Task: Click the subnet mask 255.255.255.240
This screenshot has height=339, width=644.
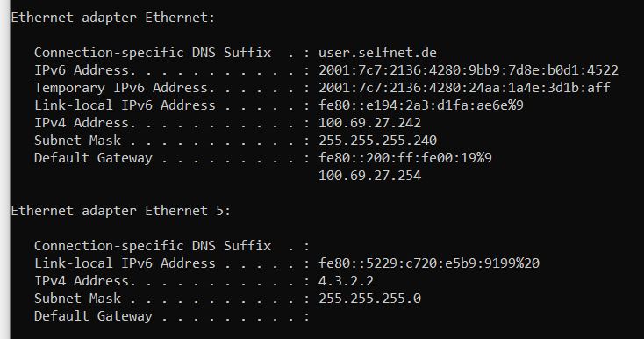Action: [x=377, y=141]
